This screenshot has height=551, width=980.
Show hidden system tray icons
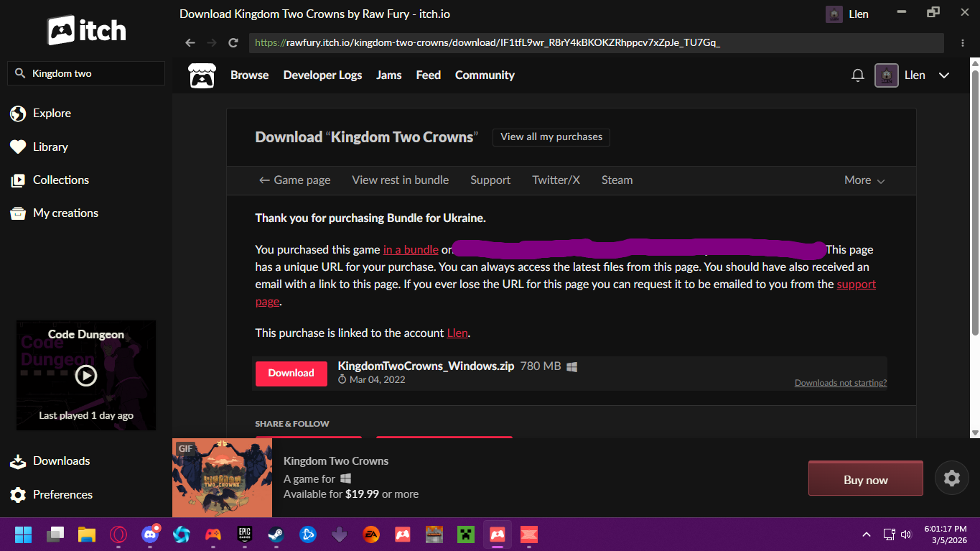coord(867,534)
